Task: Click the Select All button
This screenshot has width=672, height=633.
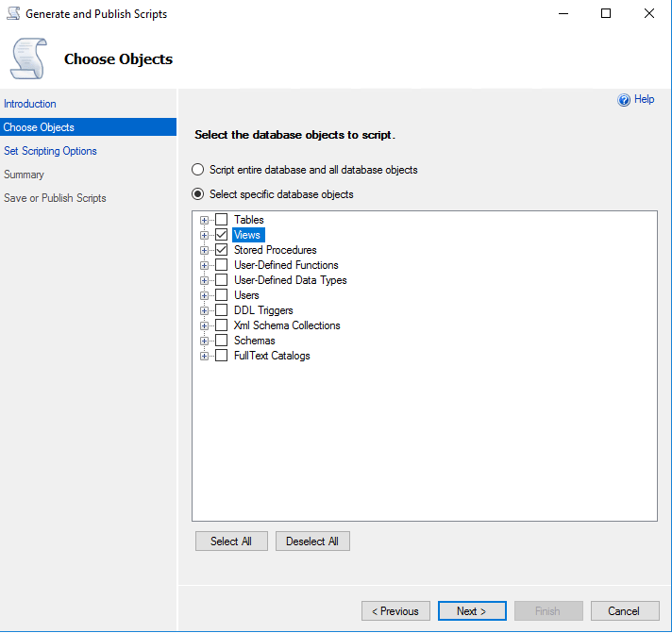Action: tap(231, 541)
